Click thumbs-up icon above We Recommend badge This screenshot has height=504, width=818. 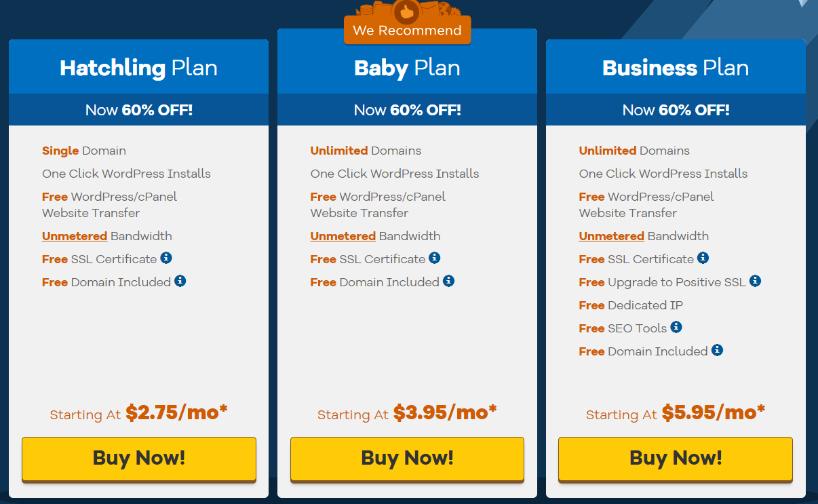click(407, 11)
